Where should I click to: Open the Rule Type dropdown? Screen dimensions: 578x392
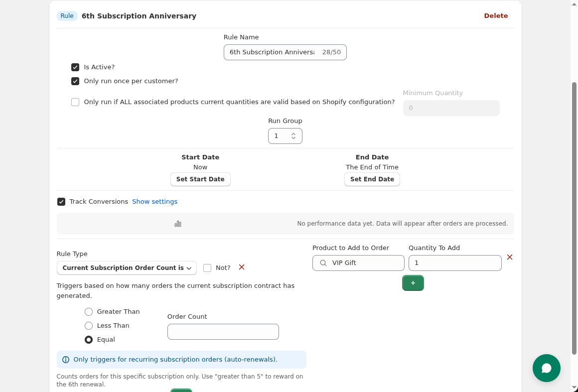coord(126,267)
